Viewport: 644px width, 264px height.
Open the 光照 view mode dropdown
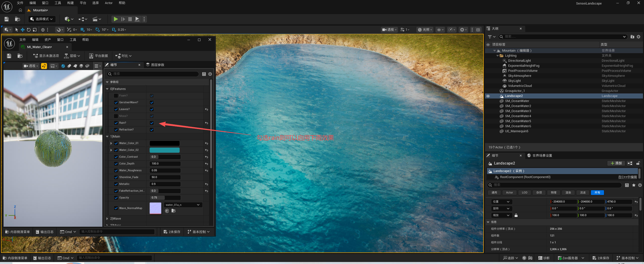(425, 30)
